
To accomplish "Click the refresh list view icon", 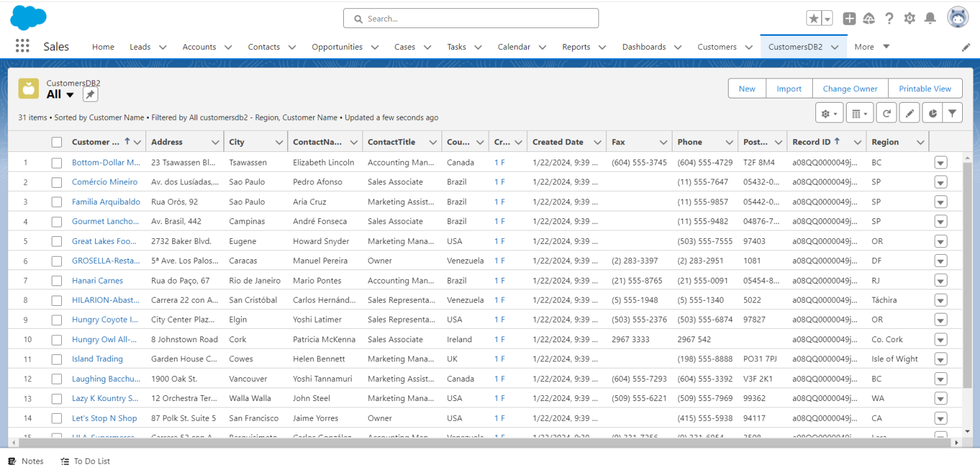I will coord(886,112).
